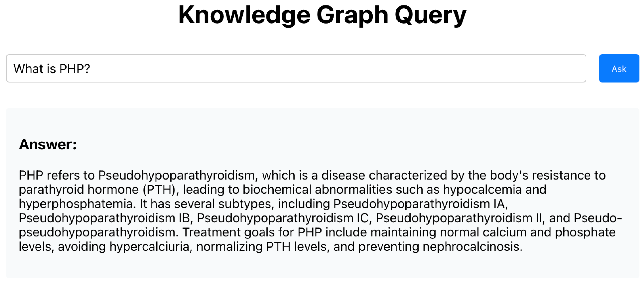Click the word "phosphate" in the answer
This screenshot has height=284, width=644.
pyautogui.click(x=585, y=232)
